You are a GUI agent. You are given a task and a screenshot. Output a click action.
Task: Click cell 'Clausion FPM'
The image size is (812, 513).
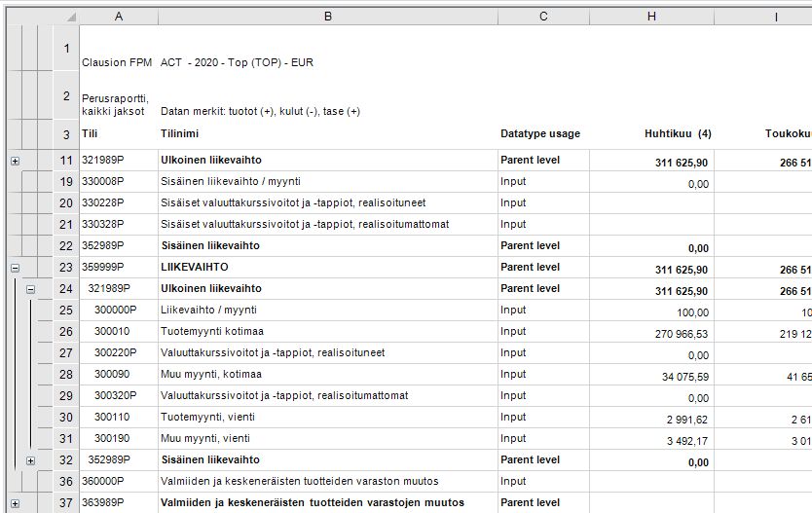pos(119,48)
